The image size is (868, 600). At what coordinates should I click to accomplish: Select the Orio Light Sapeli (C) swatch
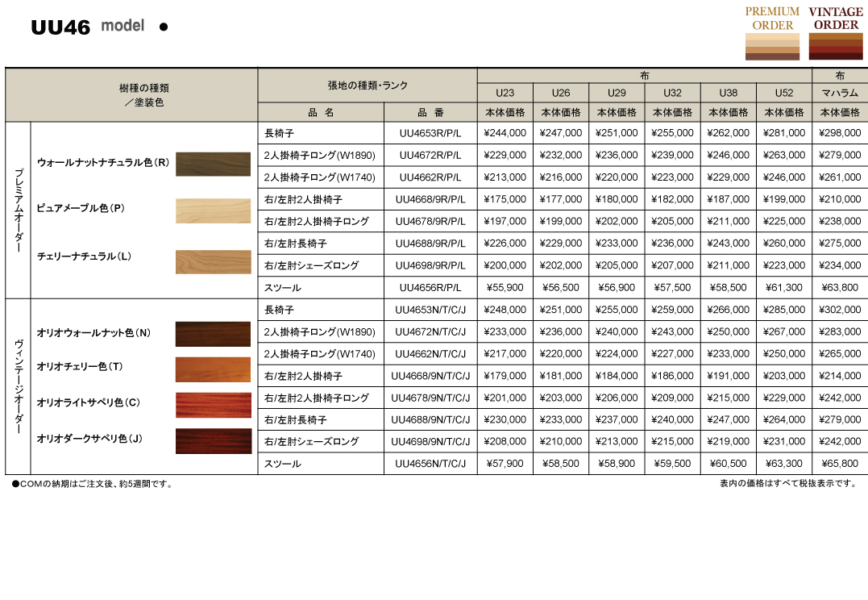pos(214,405)
